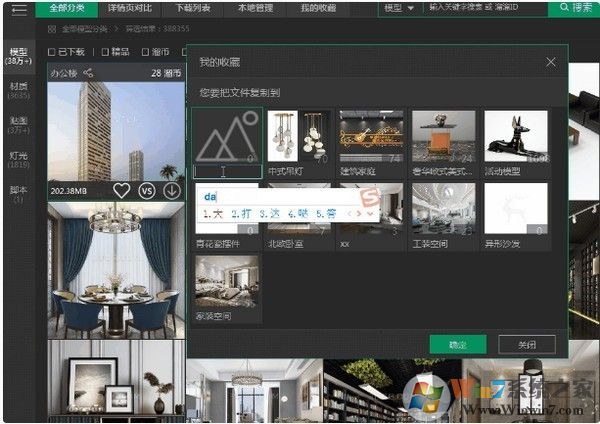Screen dimensions: 600x424
Task: Select the 材质 category in left sidebar
Action: tap(18, 91)
